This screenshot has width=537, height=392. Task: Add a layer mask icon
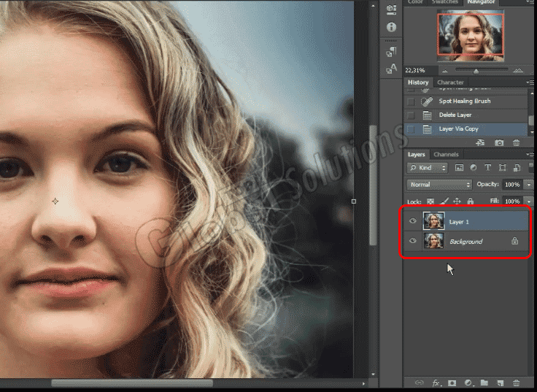point(452,383)
